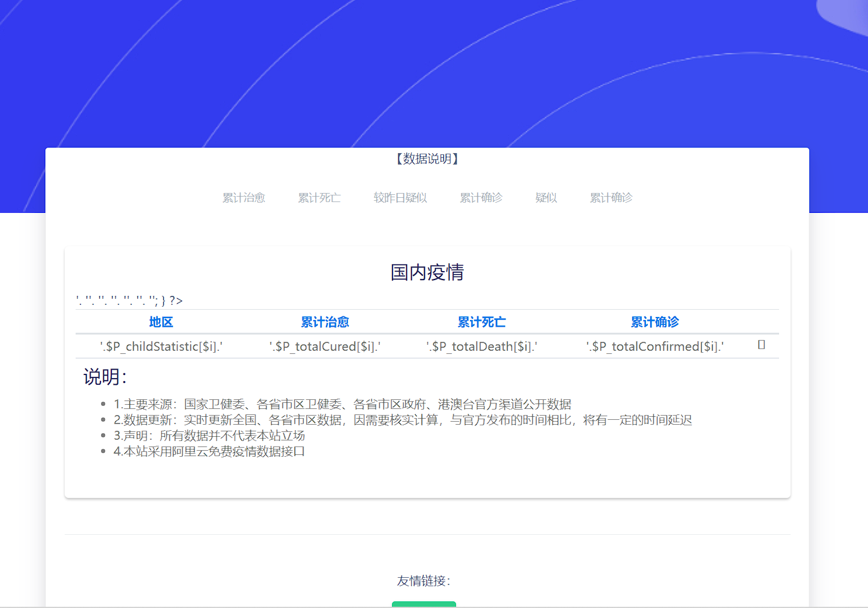
Task: Click the blue 累计死亡 table column header
Action: [x=481, y=322]
